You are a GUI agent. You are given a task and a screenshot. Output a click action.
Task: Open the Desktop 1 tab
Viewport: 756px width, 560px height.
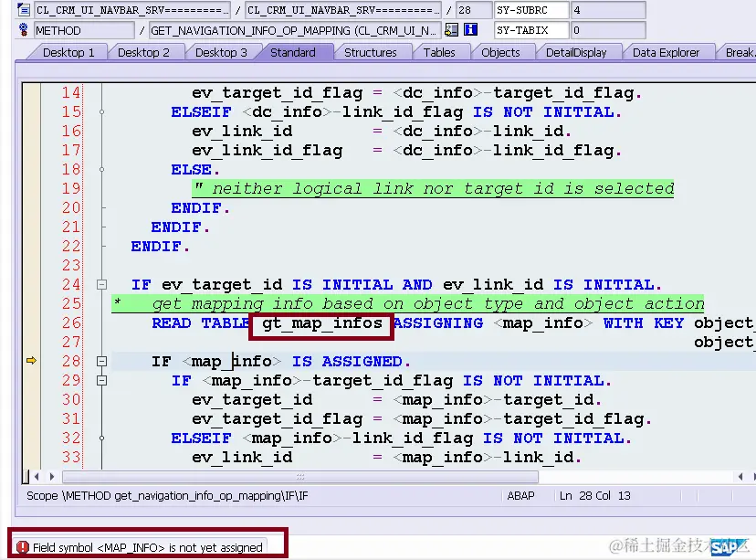click(x=68, y=52)
